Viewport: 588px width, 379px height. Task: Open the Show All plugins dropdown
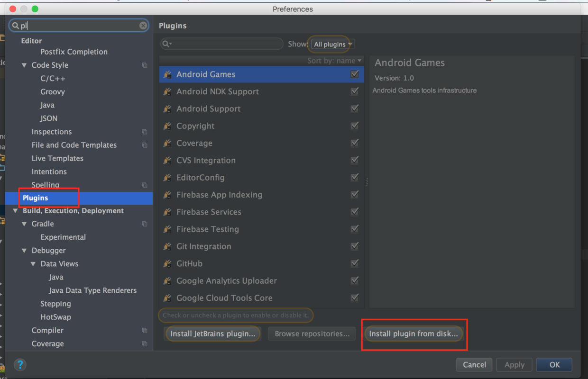coord(333,44)
